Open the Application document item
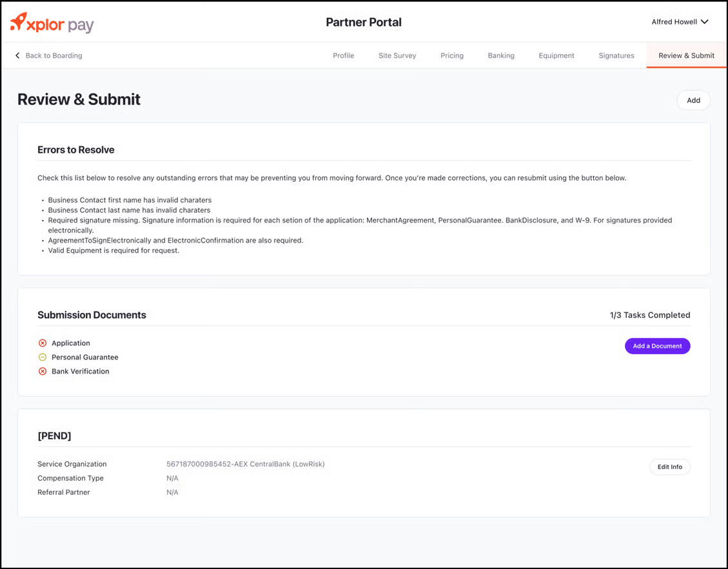 [x=71, y=343]
